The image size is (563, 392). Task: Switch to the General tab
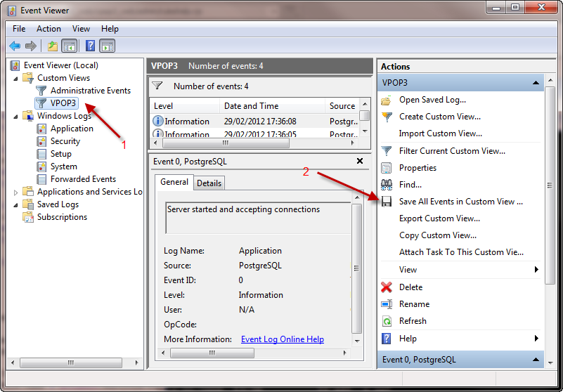pyautogui.click(x=174, y=182)
